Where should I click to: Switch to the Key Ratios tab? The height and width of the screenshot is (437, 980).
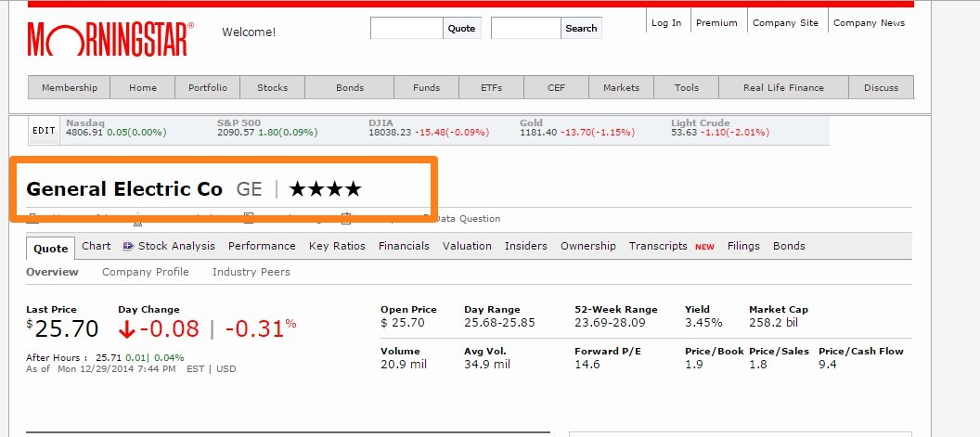[337, 246]
